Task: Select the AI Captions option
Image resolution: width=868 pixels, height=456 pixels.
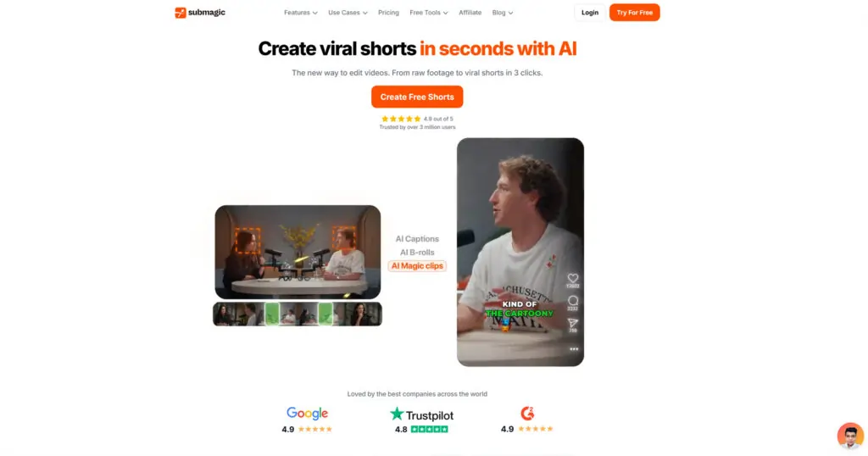Action: tap(417, 239)
